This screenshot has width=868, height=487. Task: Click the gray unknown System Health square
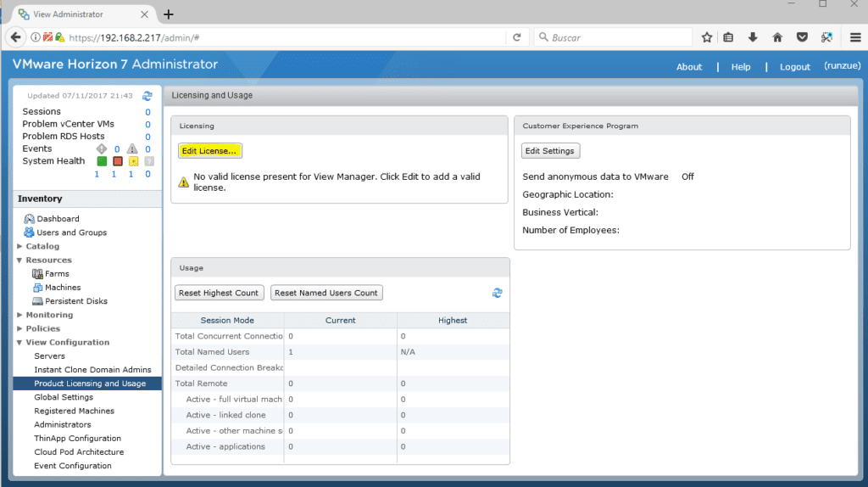click(149, 161)
